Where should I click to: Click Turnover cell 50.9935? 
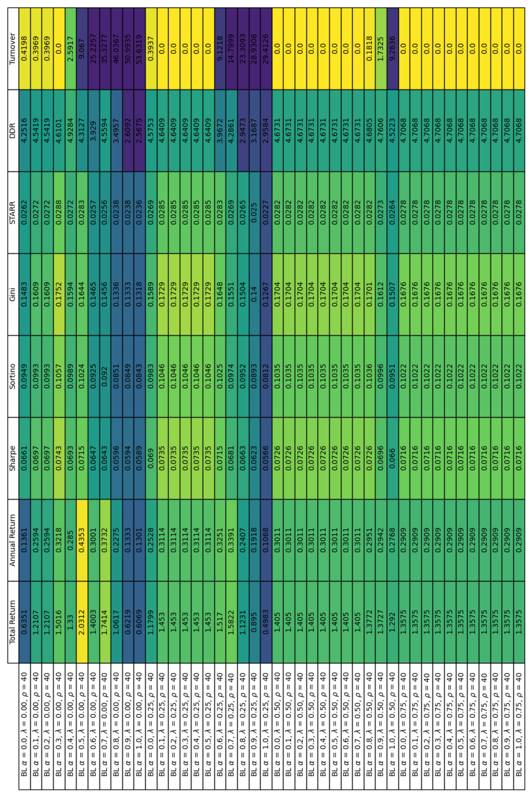pos(128,49)
